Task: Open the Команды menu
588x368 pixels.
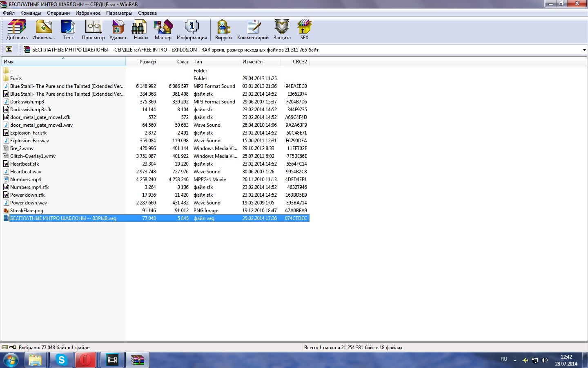Action: (31, 13)
